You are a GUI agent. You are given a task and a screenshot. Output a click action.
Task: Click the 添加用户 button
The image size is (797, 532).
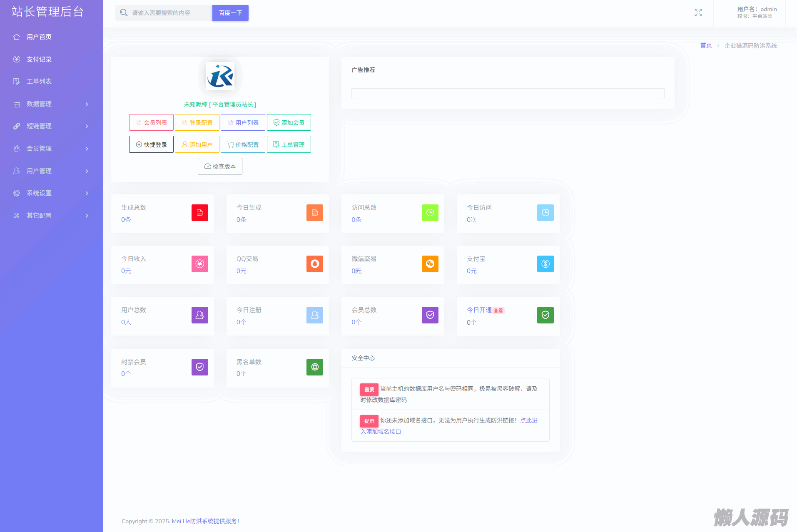coord(197,144)
